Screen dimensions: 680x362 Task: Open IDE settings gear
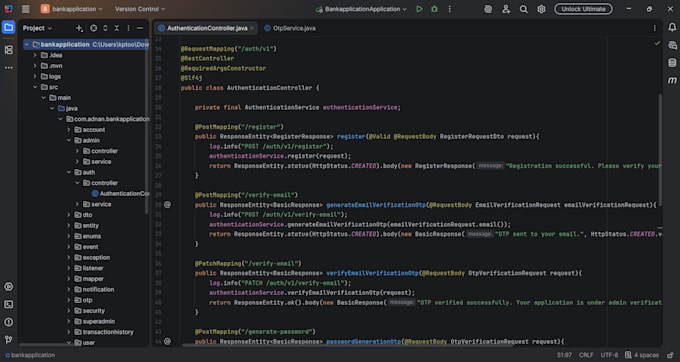[541, 9]
